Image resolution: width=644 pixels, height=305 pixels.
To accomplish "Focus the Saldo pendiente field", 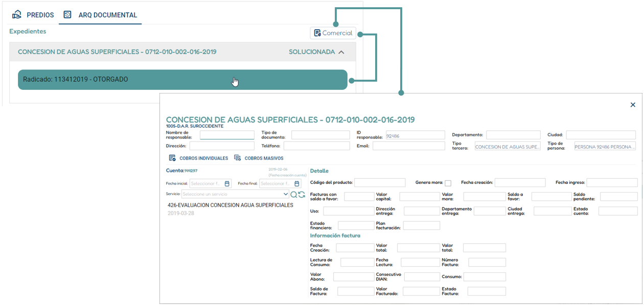I will click(619, 197).
